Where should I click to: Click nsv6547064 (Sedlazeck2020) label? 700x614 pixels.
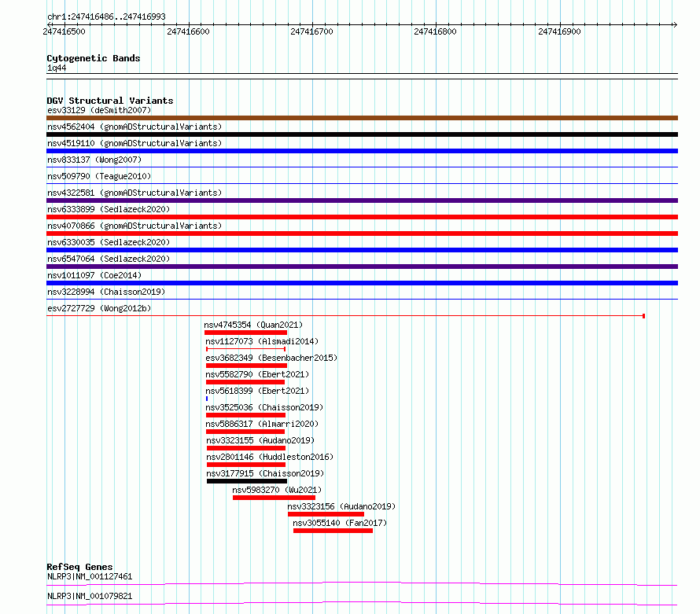click(109, 259)
